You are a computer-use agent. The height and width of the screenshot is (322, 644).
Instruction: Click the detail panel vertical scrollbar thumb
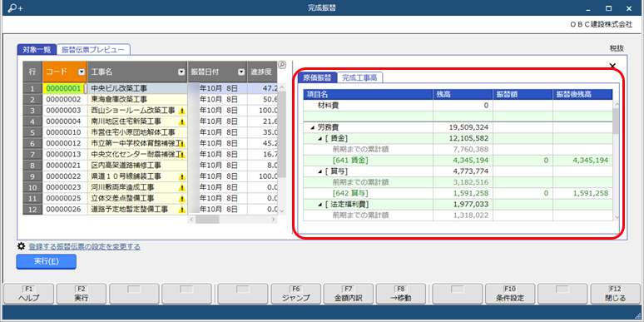tap(616, 121)
